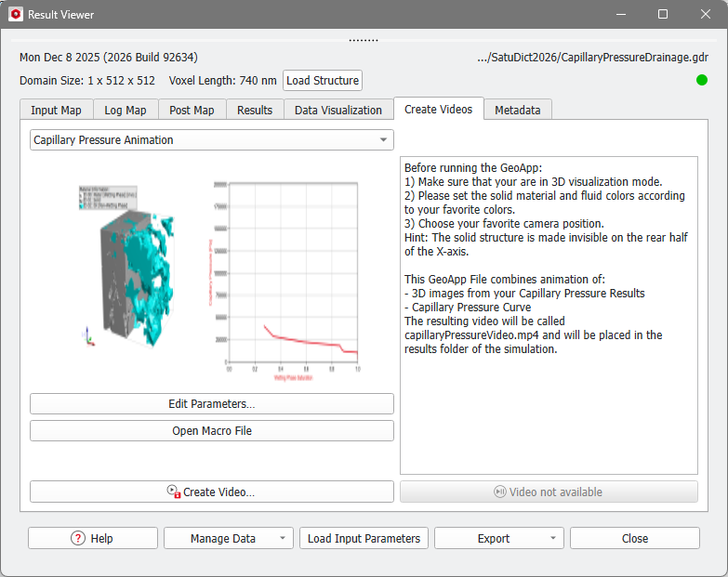Expand the Manage Data dropdown arrow
The height and width of the screenshot is (577, 728).
[x=280, y=539]
